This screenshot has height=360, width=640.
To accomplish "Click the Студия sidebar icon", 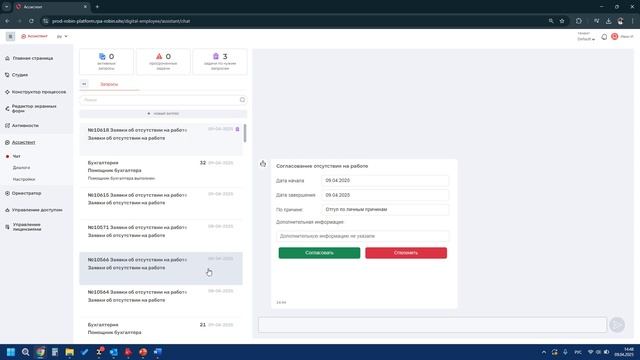I will tap(7, 75).
